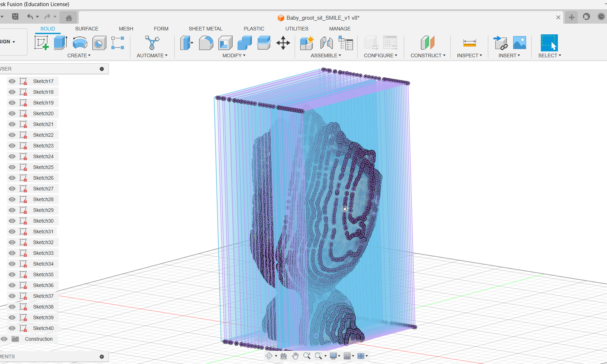Open the PLASTIC tab

pyautogui.click(x=254, y=29)
